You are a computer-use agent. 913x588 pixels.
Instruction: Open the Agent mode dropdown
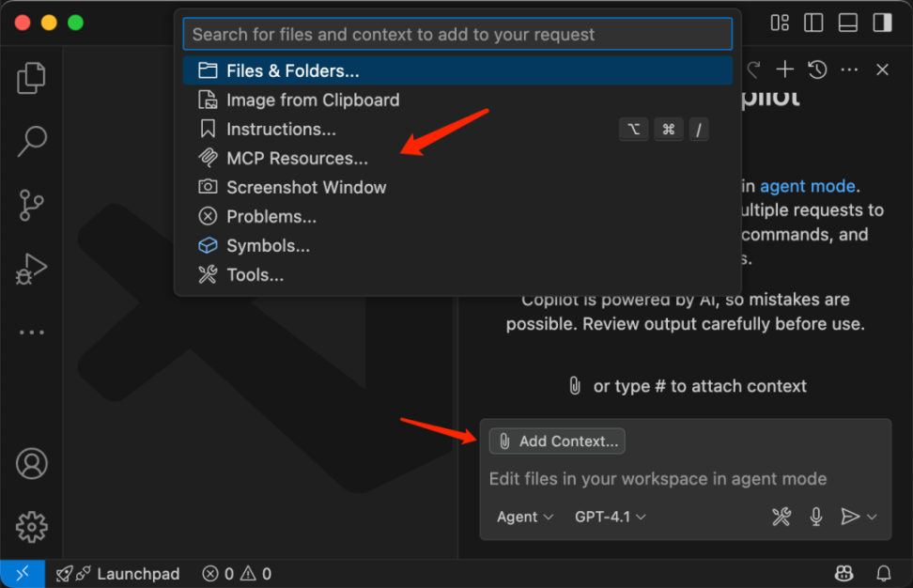[525, 517]
